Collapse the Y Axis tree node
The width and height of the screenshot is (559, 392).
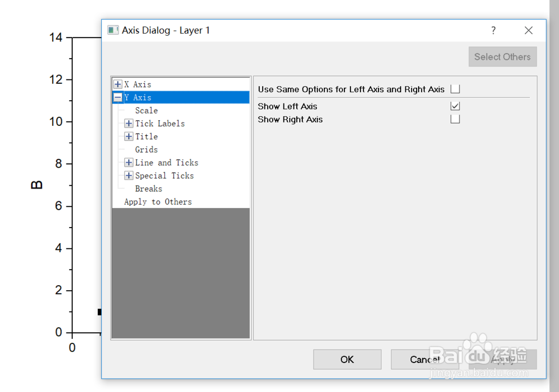point(117,97)
